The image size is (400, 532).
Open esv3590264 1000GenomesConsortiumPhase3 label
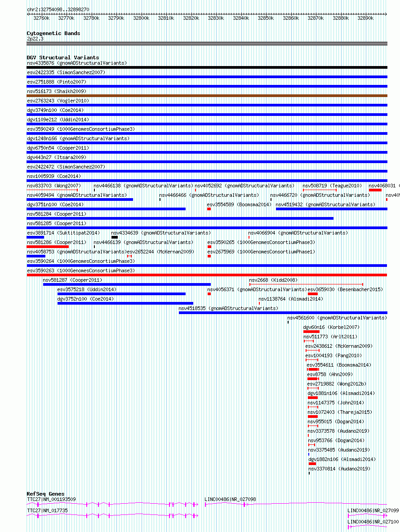click(81, 262)
